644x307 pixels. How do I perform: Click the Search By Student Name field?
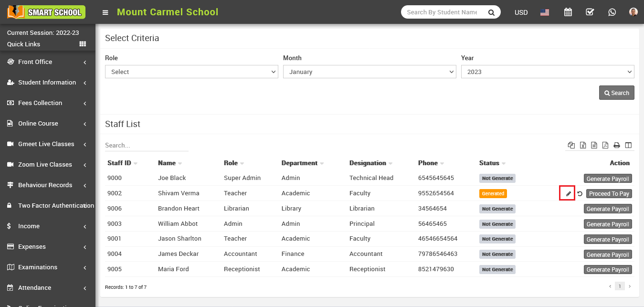point(442,12)
